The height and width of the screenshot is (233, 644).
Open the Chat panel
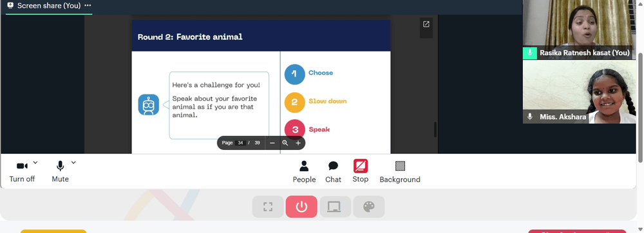pyautogui.click(x=333, y=171)
